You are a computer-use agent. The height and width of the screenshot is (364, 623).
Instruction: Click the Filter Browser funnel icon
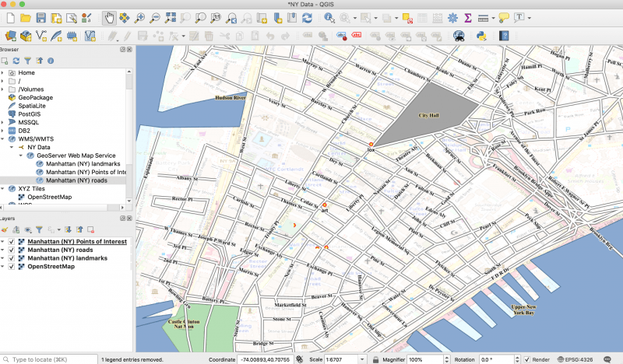click(x=27, y=61)
